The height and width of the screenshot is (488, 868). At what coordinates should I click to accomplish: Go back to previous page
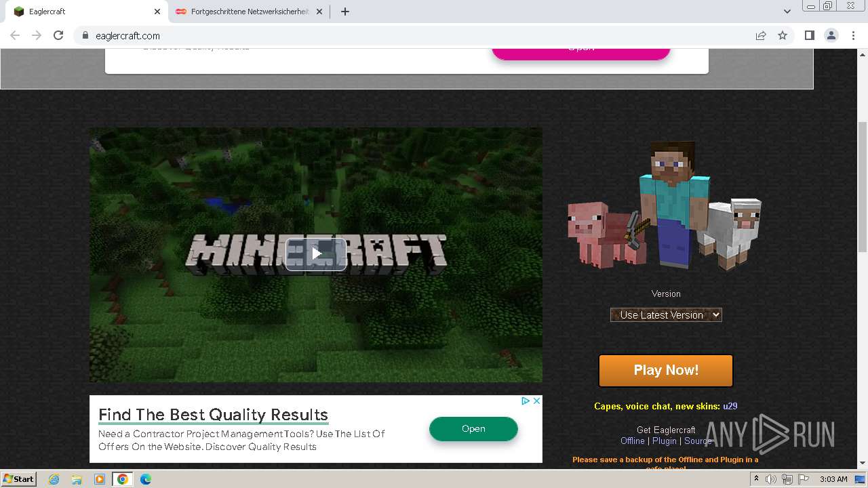click(15, 35)
